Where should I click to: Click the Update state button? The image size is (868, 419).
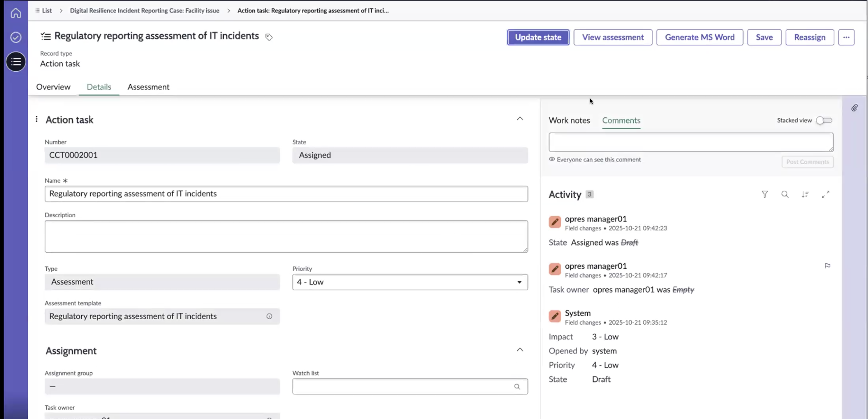(538, 37)
